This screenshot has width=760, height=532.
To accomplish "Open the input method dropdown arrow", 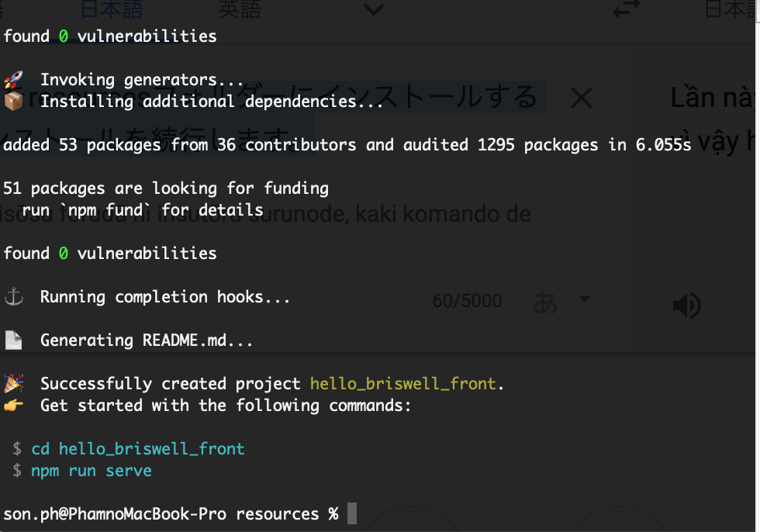I will tap(585, 300).
